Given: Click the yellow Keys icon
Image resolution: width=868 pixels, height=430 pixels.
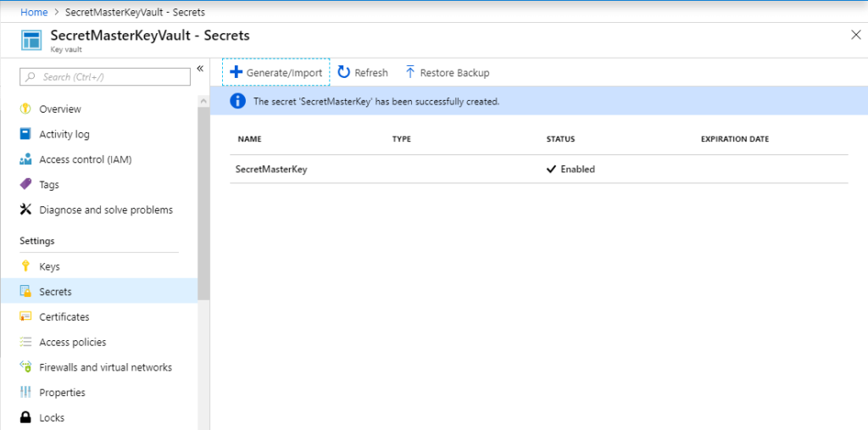Looking at the screenshot, I should [x=25, y=266].
